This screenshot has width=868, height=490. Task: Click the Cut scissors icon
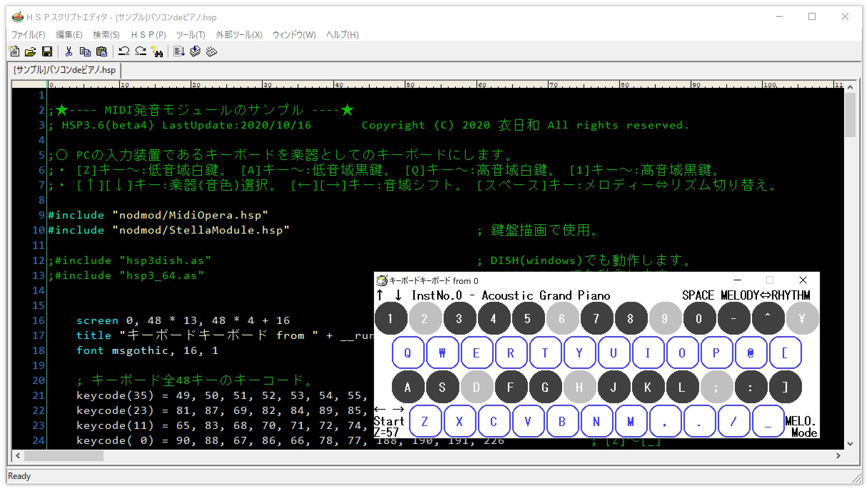(x=69, y=52)
